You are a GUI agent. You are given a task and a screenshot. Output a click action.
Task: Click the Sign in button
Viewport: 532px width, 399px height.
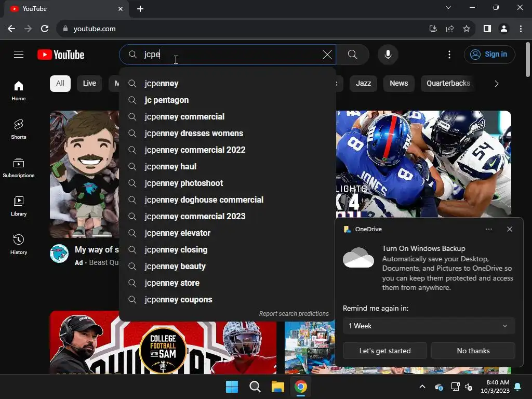[489, 54]
